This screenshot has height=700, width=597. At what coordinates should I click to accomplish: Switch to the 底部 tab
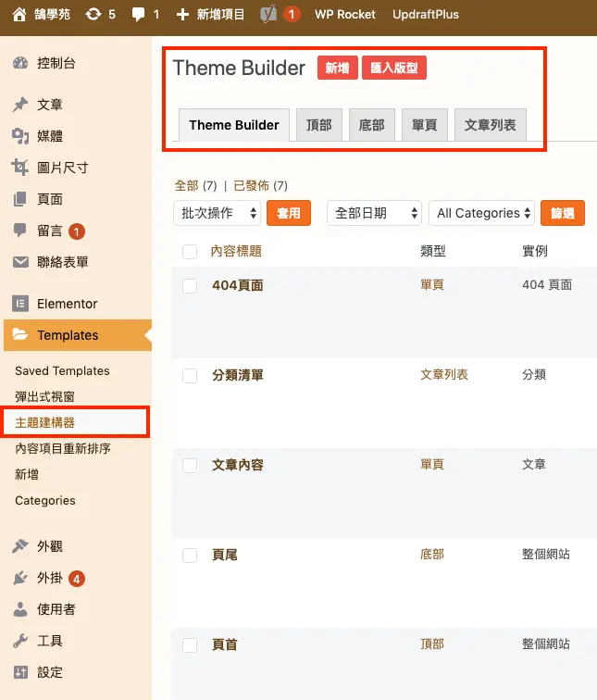[x=372, y=125]
